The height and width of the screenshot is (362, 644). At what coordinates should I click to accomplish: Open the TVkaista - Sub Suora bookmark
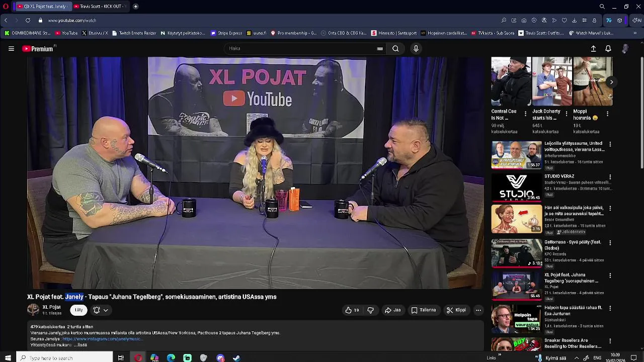493,33
